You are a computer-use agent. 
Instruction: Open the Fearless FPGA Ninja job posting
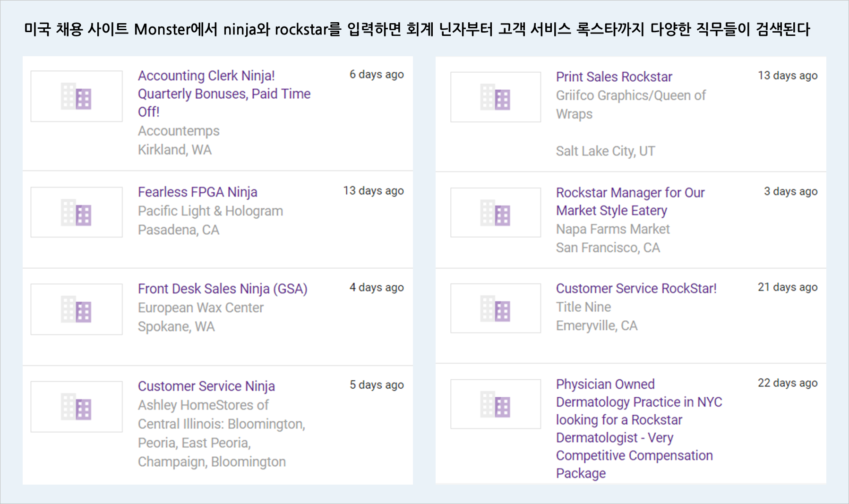click(x=197, y=192)
